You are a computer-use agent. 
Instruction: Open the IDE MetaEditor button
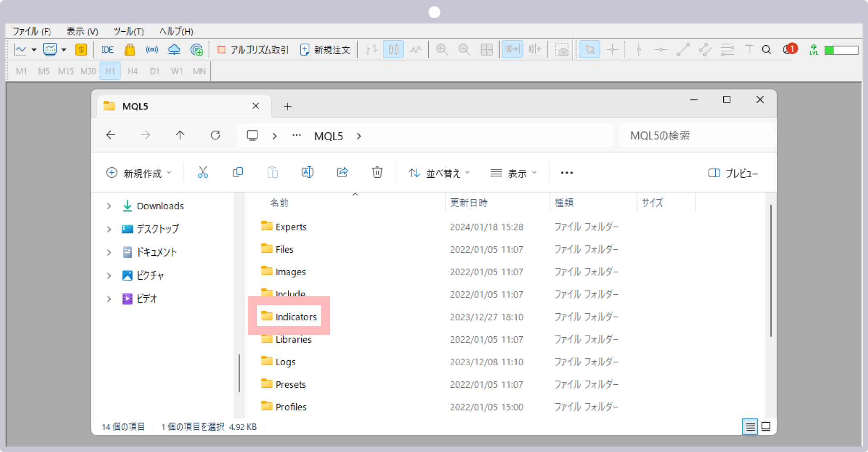[107, 50]
